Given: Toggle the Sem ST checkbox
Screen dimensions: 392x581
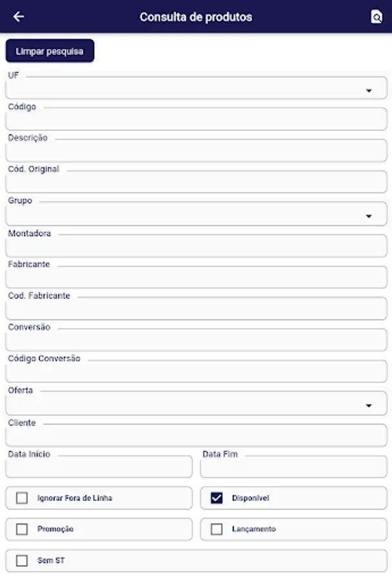Looking at the screenshot, I should [23, 560].
